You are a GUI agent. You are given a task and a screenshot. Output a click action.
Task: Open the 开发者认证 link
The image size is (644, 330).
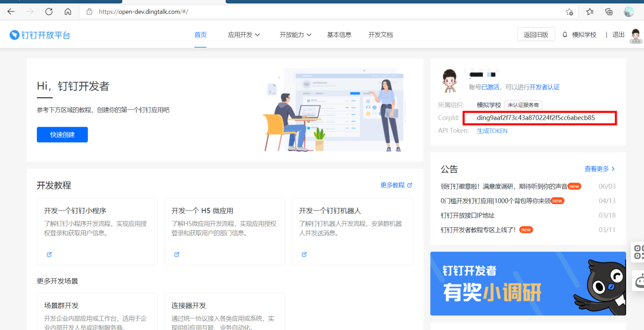(545, 87)
